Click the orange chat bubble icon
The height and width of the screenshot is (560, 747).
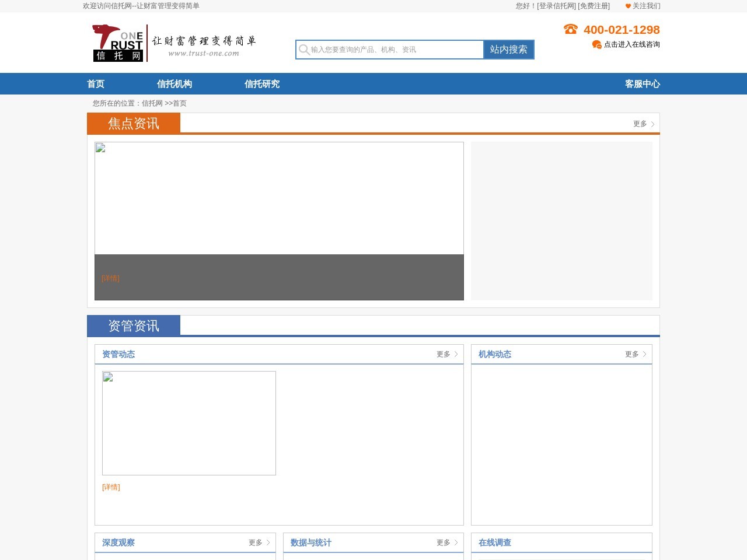596,44
